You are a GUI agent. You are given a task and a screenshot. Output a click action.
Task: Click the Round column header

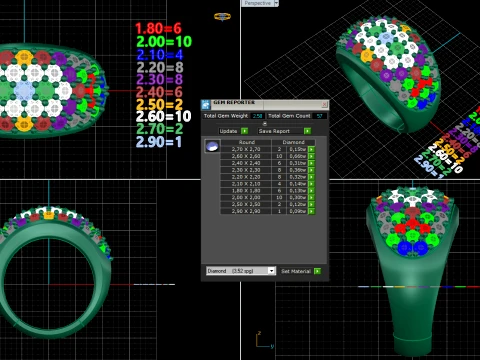(246, 142)
